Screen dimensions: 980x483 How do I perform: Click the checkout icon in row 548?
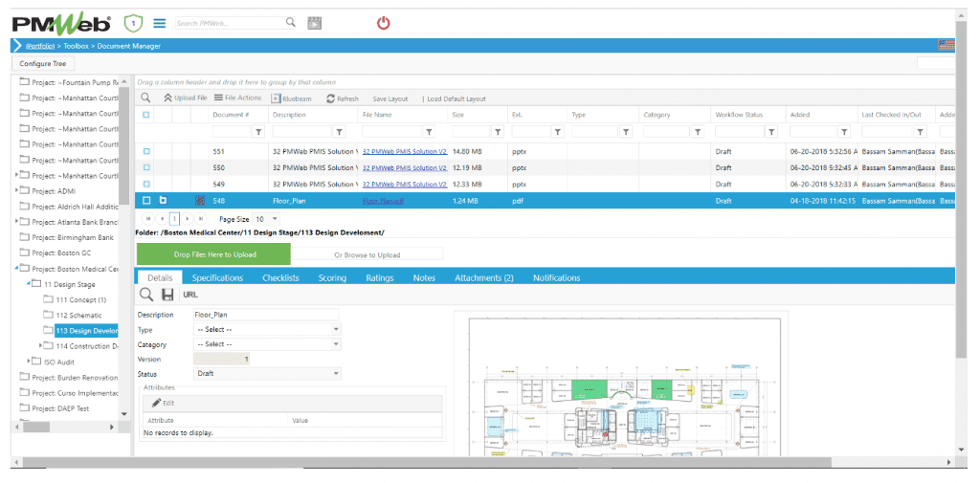pyautogui.click(x=163, y=201)
